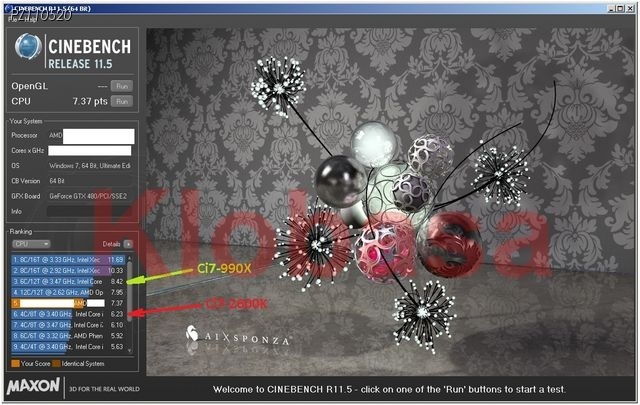Select ranking row 2 scoring 10.33

[68, 270]
